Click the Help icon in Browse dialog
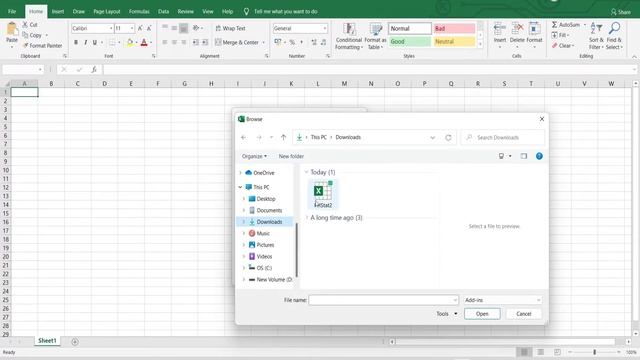 tap(539, 156)
